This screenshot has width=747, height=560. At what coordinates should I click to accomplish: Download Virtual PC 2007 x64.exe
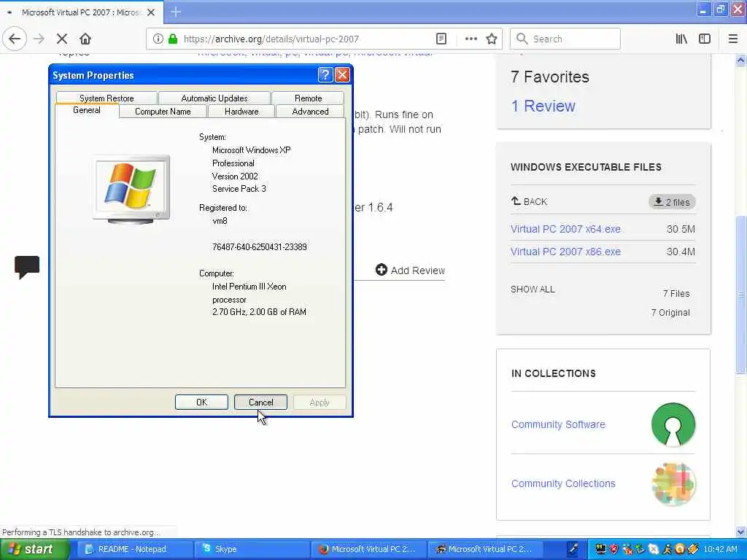pyautogui.click(x=565, y=229)
